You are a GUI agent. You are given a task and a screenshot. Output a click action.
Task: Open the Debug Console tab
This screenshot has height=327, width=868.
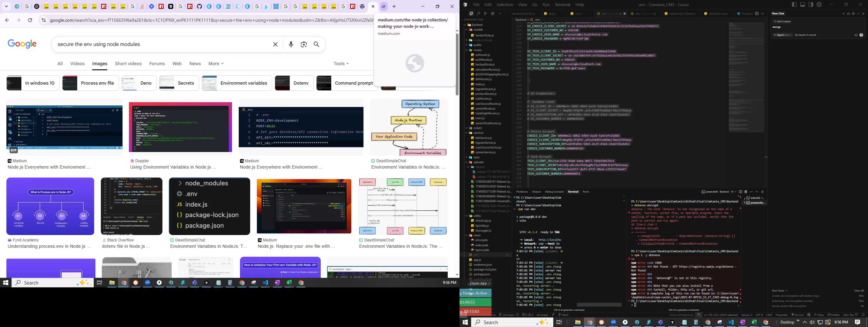[554, 192]
